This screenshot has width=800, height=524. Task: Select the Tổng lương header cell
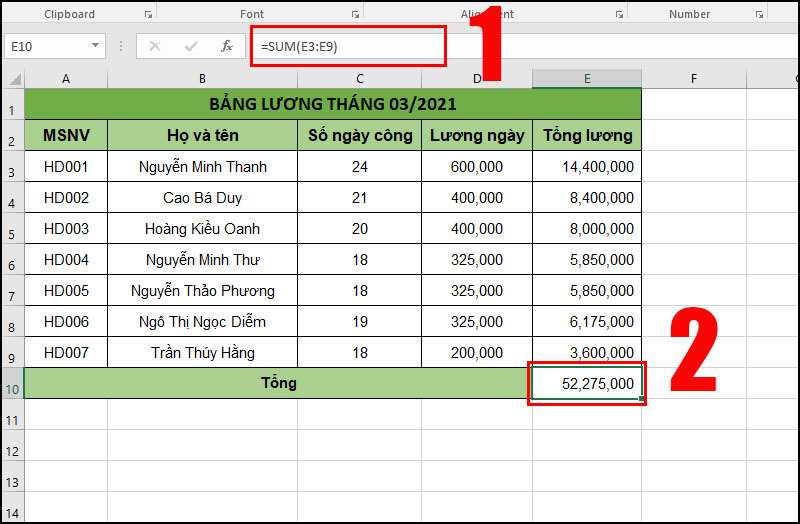coord(587,136)
